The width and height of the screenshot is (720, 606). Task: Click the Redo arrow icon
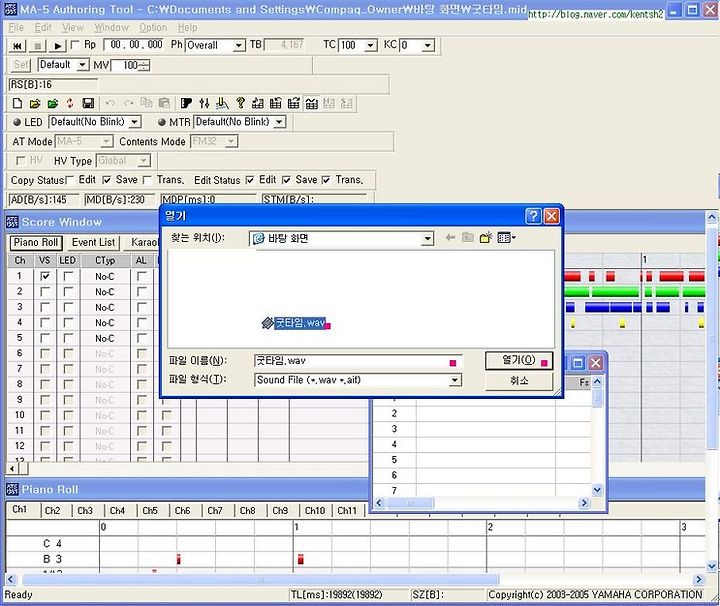point(129,104)
